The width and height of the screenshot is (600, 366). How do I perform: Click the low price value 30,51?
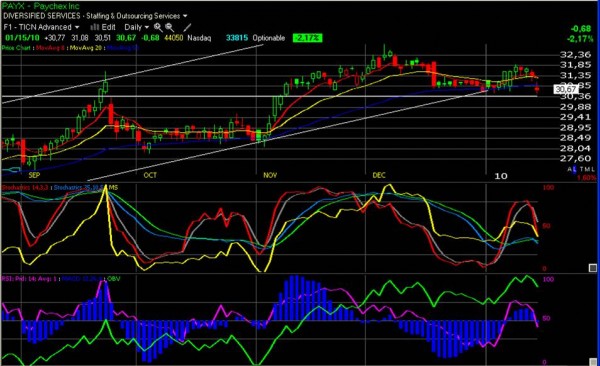[x=103, y=38]
